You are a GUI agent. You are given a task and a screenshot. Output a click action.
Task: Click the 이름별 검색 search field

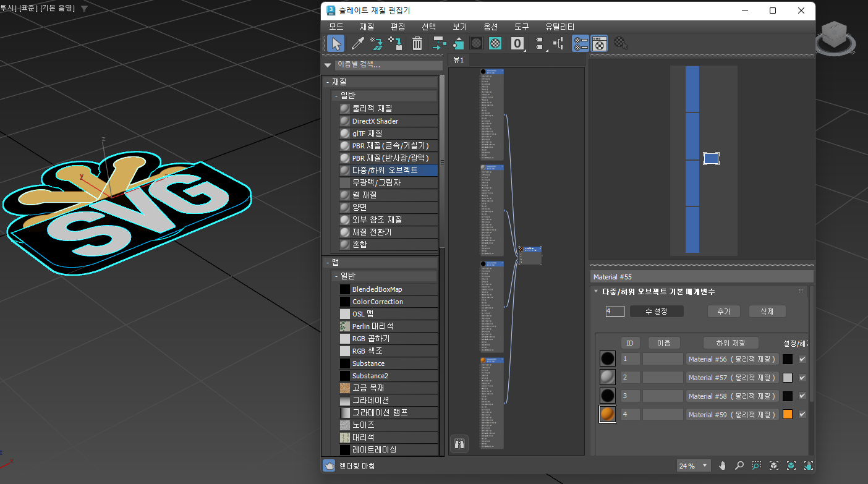pos(388,64)
